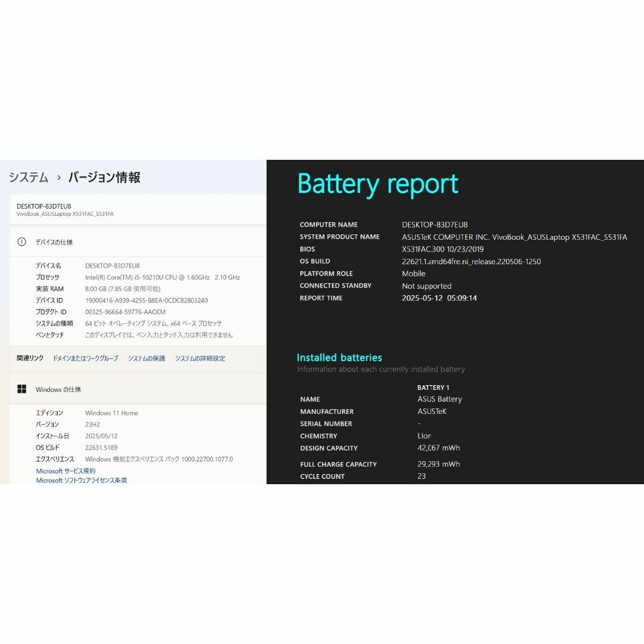The height and width of the screenshot is (644, 644).
Task: Click the SERIAL NUMBER label
Action: tap(326, 423)
